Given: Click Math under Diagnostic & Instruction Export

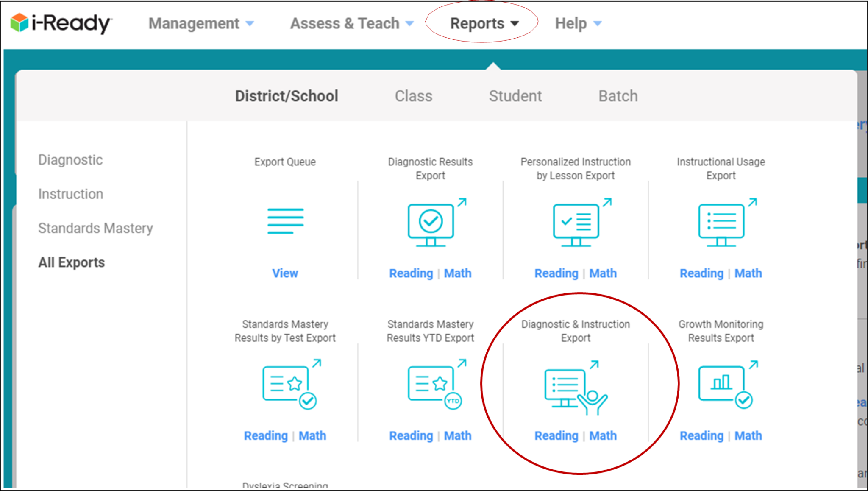Looking at the screenshot, I should 603,435.
